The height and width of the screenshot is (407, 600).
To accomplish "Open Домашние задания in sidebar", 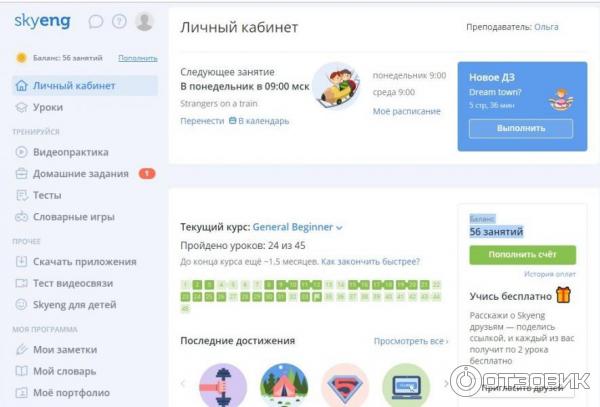I will (x=80, y=174).
